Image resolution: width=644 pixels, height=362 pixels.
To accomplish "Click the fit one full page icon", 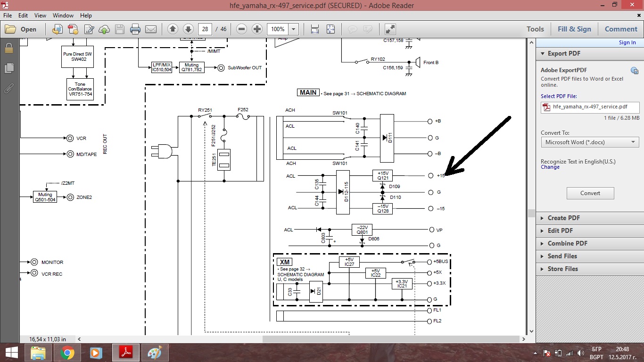I will [330, 29].
